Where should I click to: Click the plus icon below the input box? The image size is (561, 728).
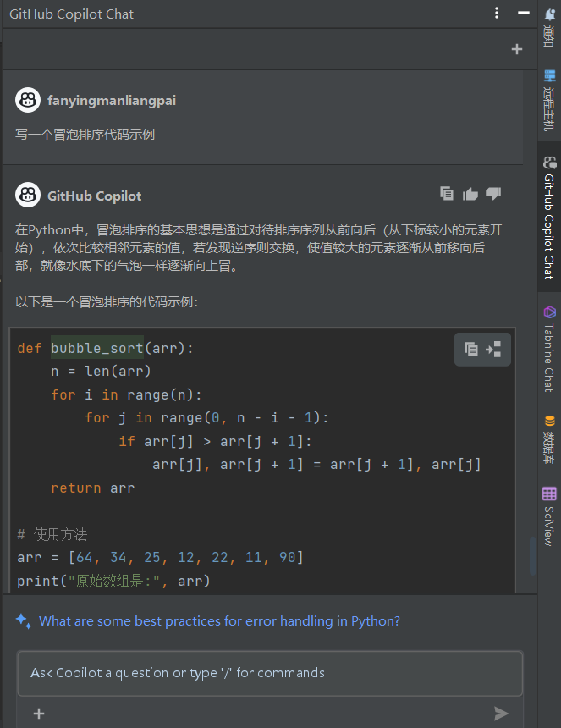pyautogui.click(x=39, y=713)
